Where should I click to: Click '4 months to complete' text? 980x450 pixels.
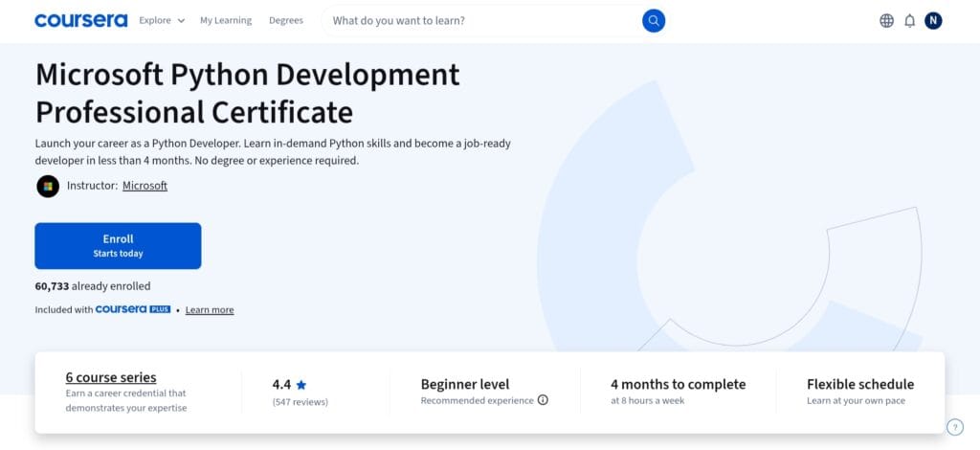pos(679,384)
